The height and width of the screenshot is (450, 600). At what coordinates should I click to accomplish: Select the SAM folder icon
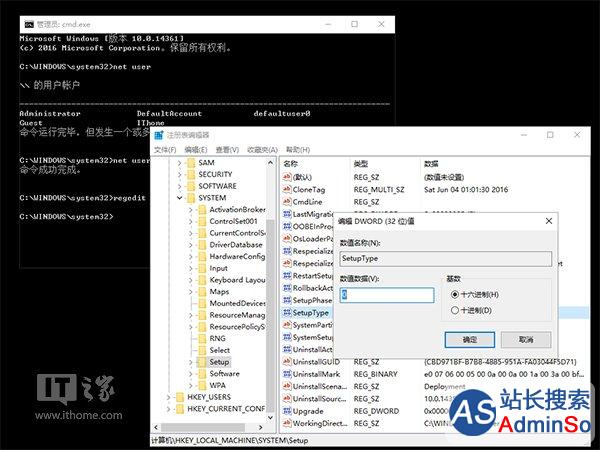pos(191,163)
